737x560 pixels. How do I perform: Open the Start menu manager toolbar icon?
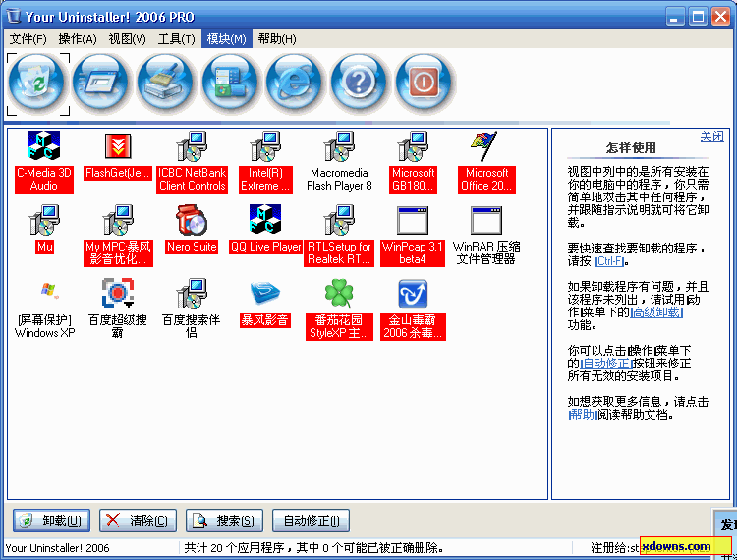(229, 84)
